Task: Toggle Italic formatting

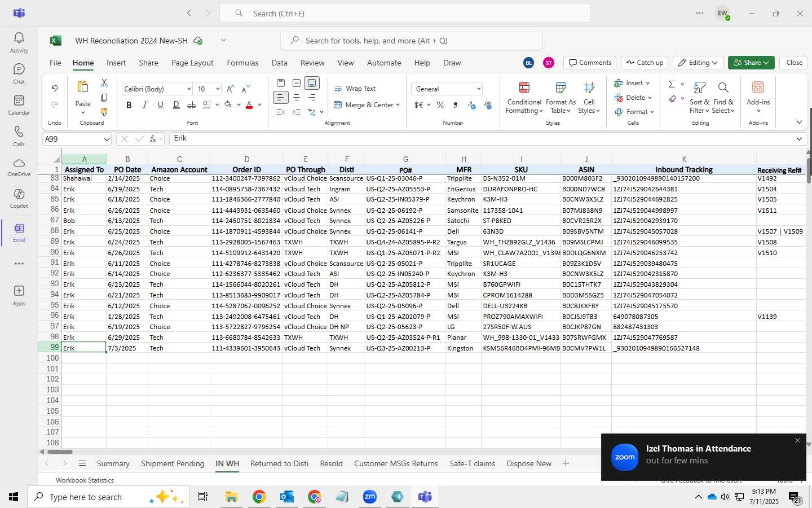Action: tap(145, 105)
